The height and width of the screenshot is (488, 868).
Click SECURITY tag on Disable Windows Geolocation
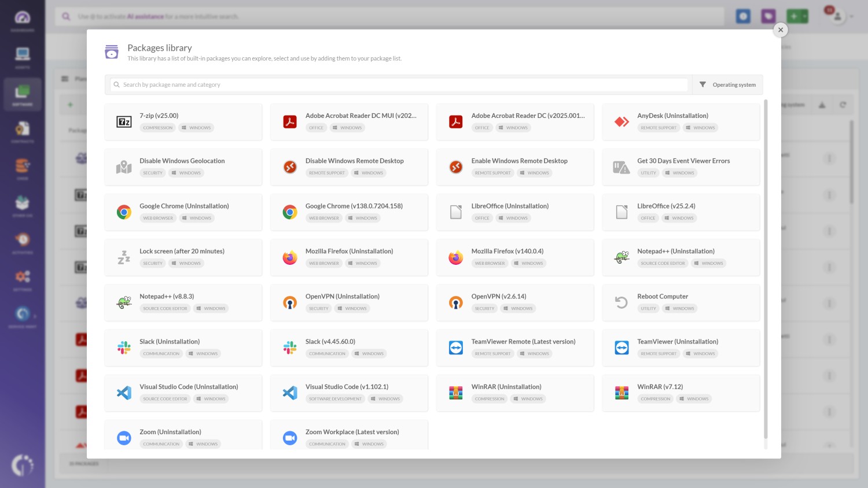153,173
